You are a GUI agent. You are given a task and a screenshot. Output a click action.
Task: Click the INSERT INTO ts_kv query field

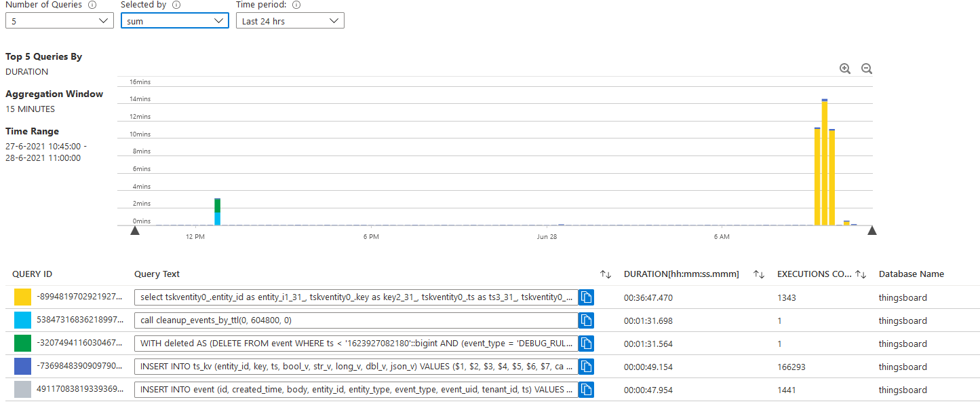356,367
